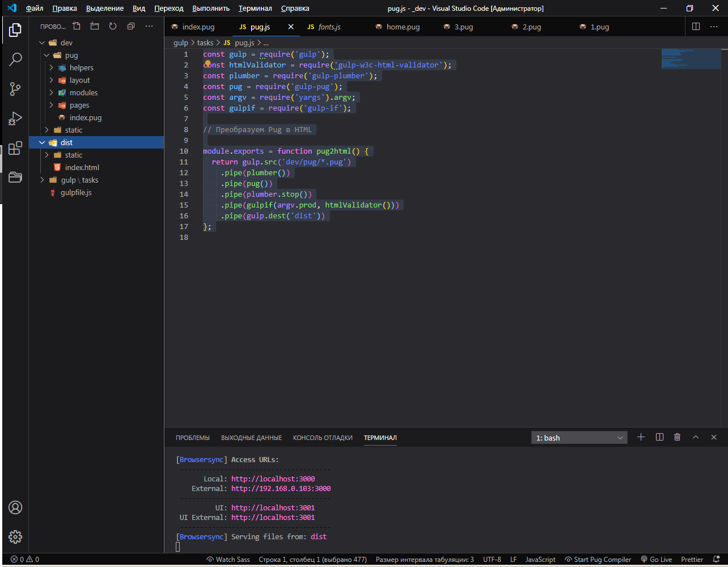Click the editor minimap preview
This screenshot has height=567, width=728.
coord(691,59)
